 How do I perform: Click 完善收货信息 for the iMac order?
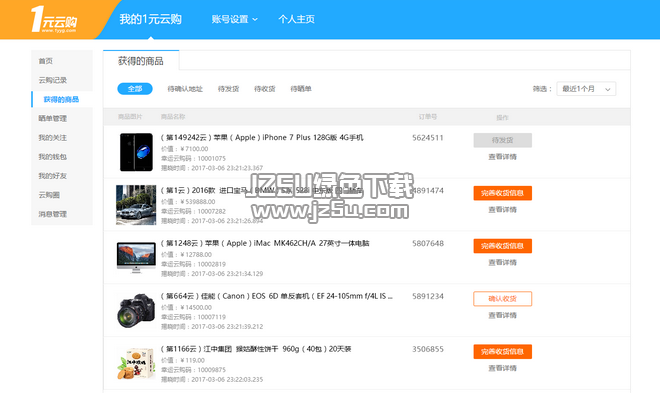[503, 246]
